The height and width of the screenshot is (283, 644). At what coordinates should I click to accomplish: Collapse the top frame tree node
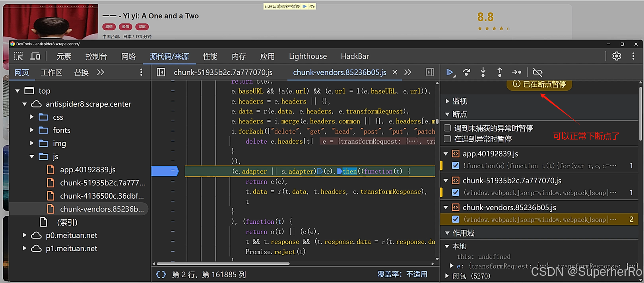pyautogui.click(x=17, y=91)
